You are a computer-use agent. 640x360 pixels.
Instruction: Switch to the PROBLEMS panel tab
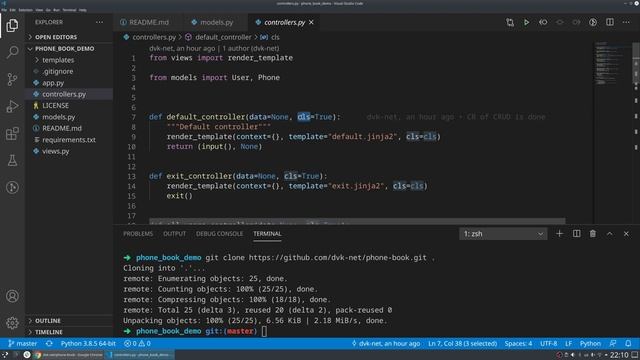pos(138,233)
